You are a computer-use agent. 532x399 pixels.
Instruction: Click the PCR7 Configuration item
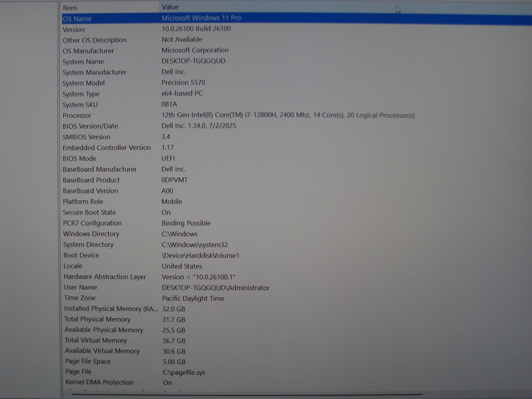coord(92,223)
